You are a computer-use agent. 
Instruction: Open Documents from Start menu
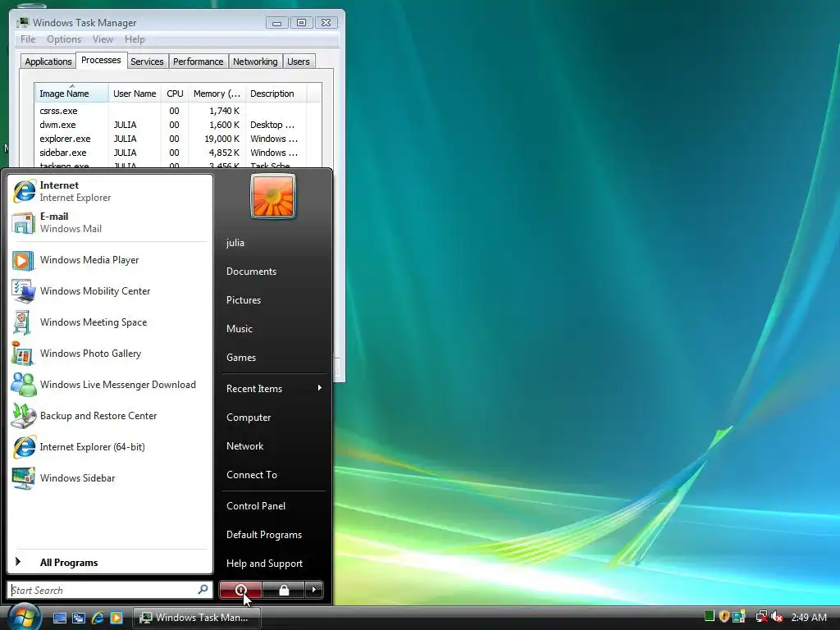(x=273, y=272)
